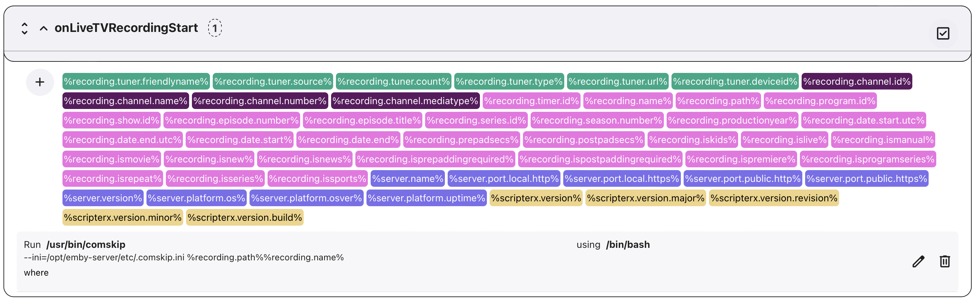Screen dimensions: 980x302
Task: Select the %recording.path% token
Action: [718, 101]
